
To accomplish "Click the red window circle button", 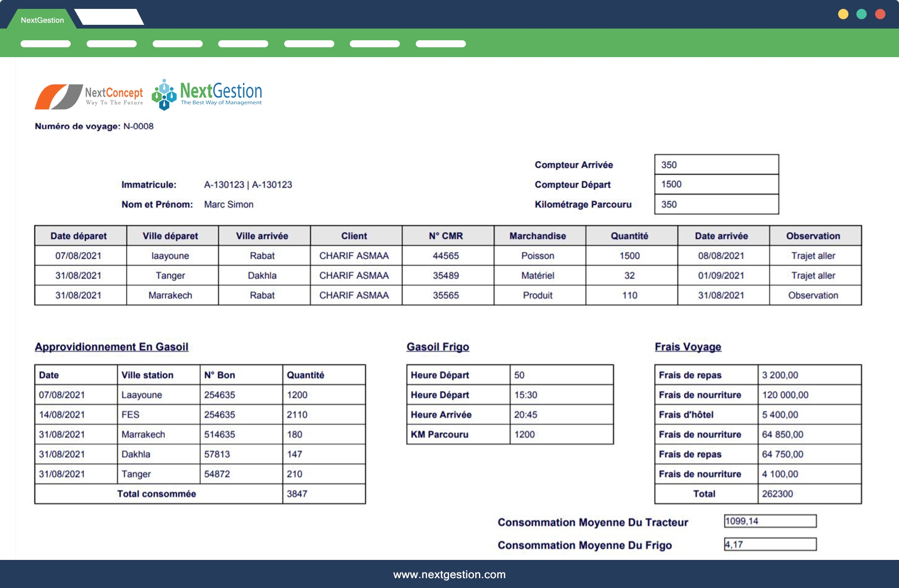I will tap(880, 14).
